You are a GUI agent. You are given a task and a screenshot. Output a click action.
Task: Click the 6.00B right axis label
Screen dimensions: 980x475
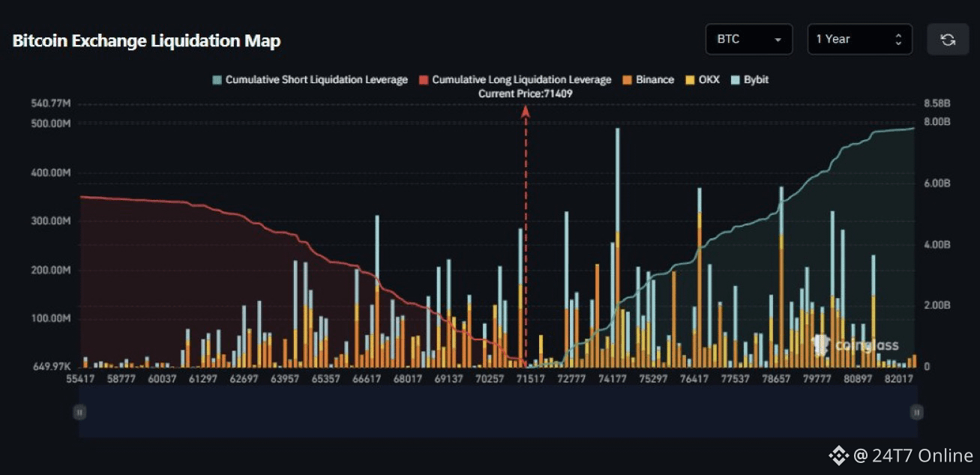[x=937, y=184]
